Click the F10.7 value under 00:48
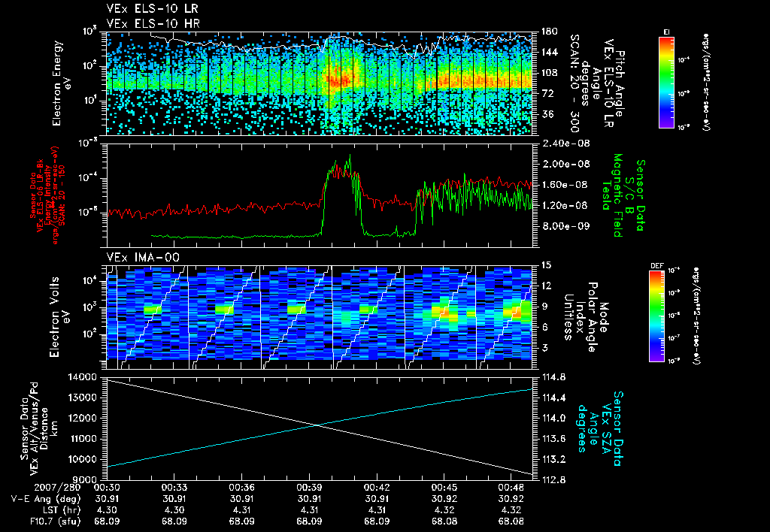Screen dimensions: 770x532 pos(511,521)
